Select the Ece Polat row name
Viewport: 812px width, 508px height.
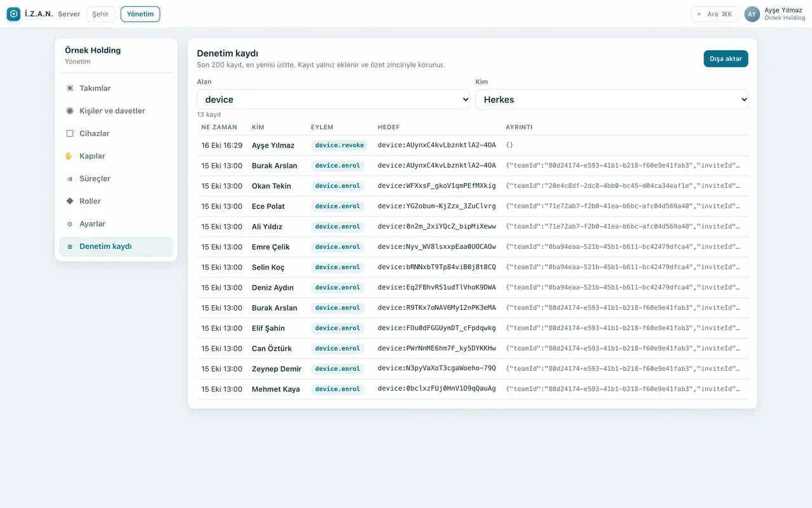pyautogui.click(x=268, y=206)
